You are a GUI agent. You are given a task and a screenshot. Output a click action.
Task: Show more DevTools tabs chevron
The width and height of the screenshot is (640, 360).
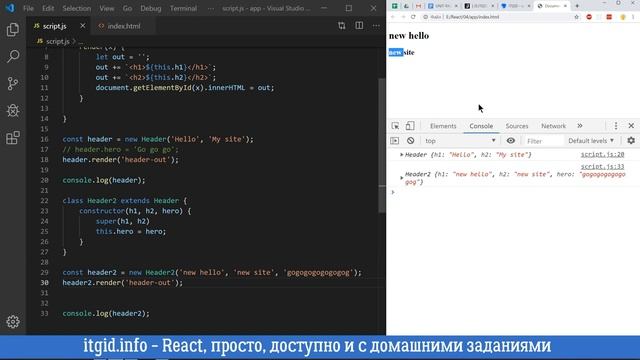[x=580, y=126]
